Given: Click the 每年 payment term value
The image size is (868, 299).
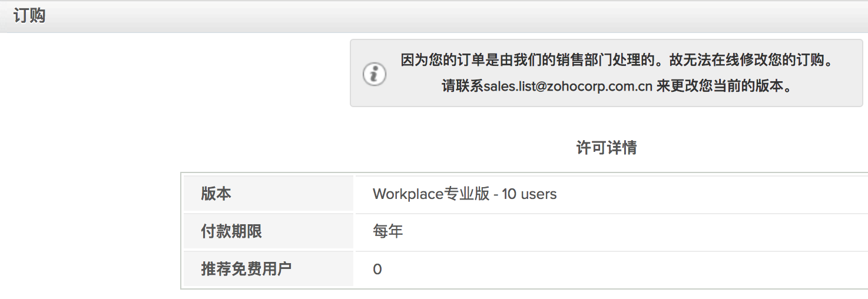Looking at the screenshot, I should pyautogui.click(x=388, y=231).
